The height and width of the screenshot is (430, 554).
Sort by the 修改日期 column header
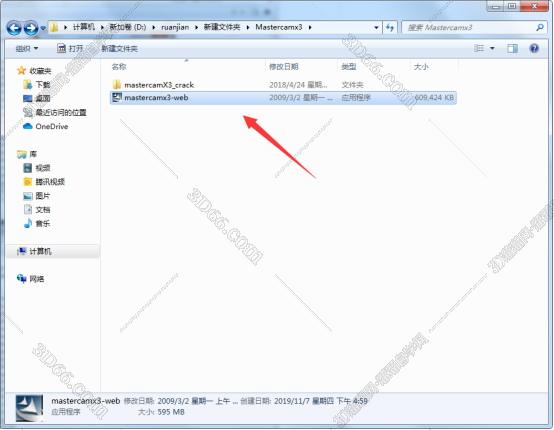[x=284, y=66]
